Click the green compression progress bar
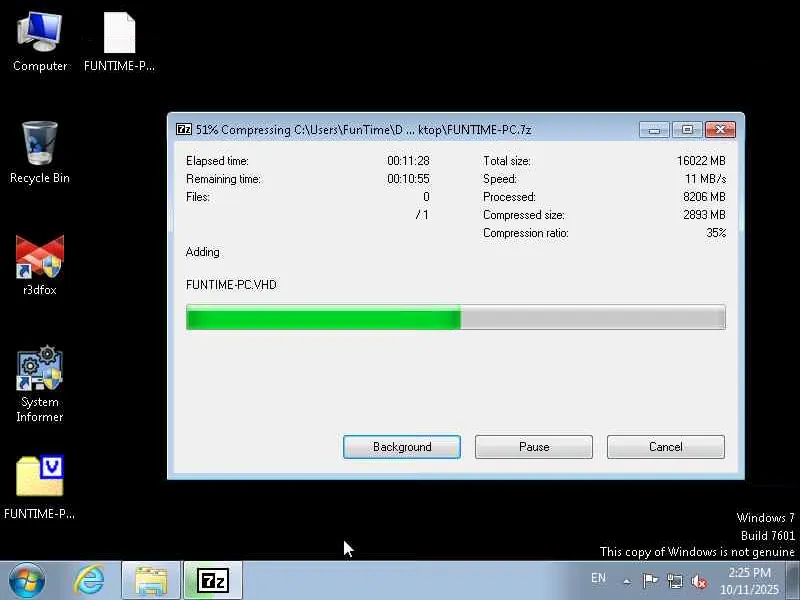The height and width of the screenshot is (600, 800). tap(456, 317)
